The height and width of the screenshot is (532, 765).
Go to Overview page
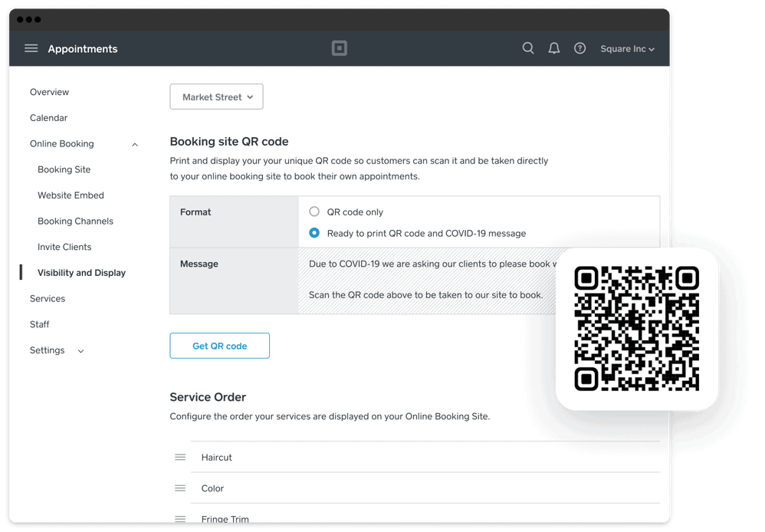(49, 92)
